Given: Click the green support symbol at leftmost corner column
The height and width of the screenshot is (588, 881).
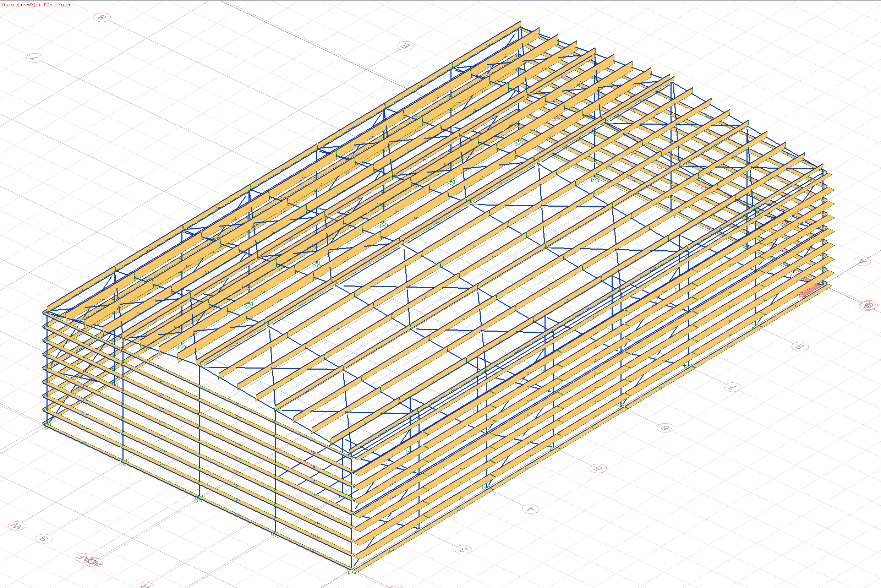Looking at the screenshot, I should pos(47,428).
